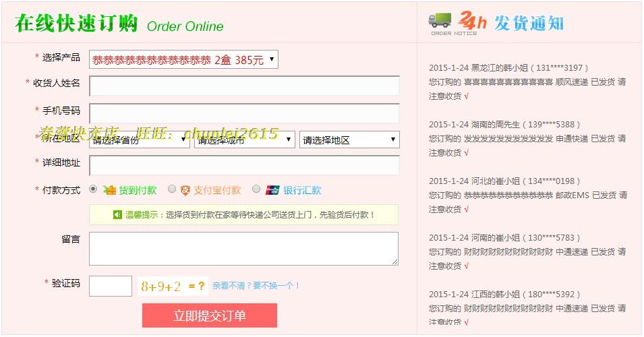644x337 pixels.
Task: Click the delivery truck icon
Action: [x=440, y=20]
